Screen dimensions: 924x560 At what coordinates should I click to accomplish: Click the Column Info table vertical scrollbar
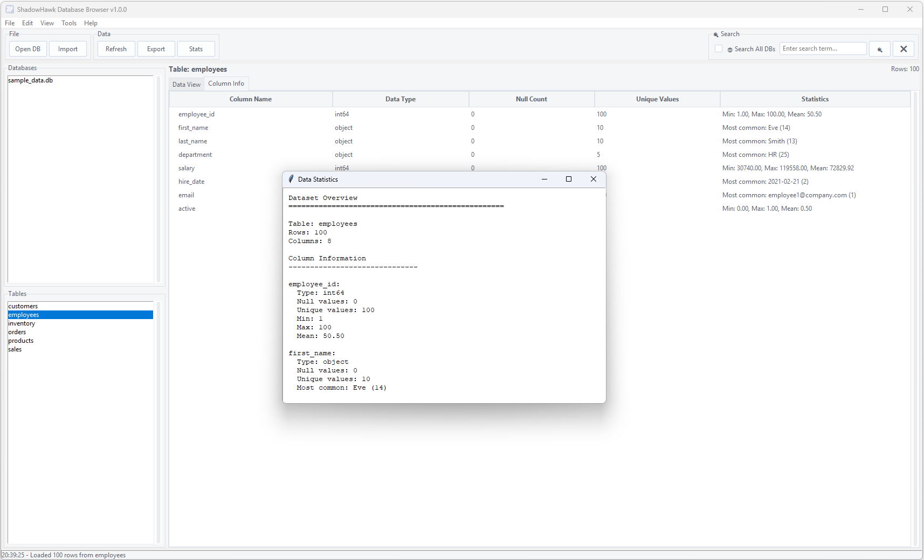[x=914, y=318]
